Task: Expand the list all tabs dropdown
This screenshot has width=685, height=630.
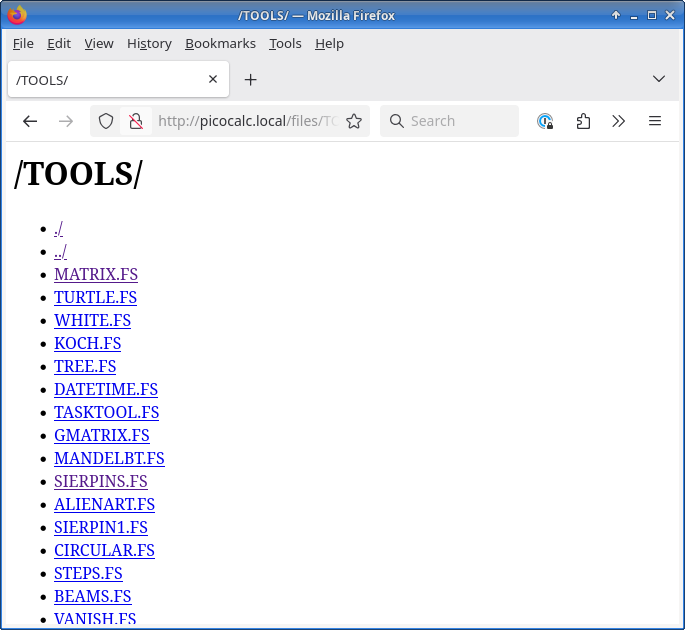Action: click(x=659, y=79)
